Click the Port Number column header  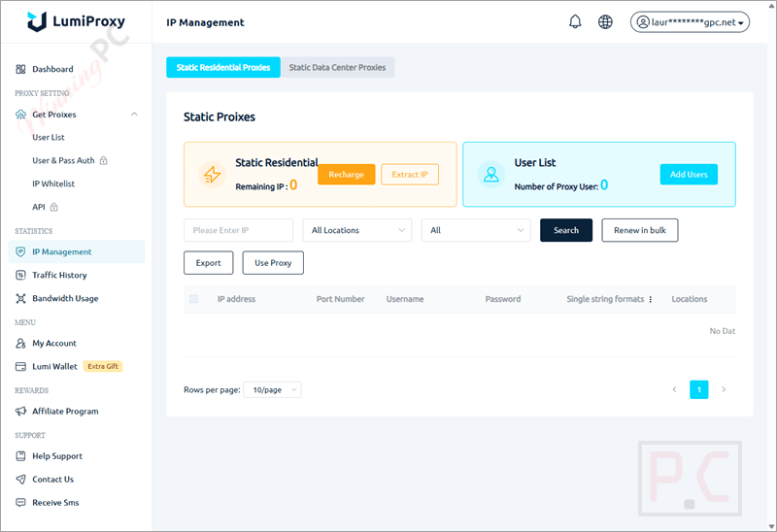[341, 299]
